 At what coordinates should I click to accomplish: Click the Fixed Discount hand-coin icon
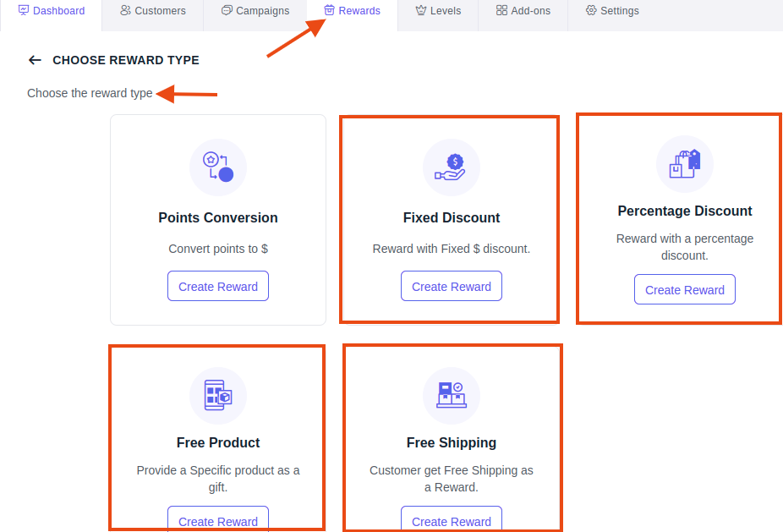pos(451,167)
